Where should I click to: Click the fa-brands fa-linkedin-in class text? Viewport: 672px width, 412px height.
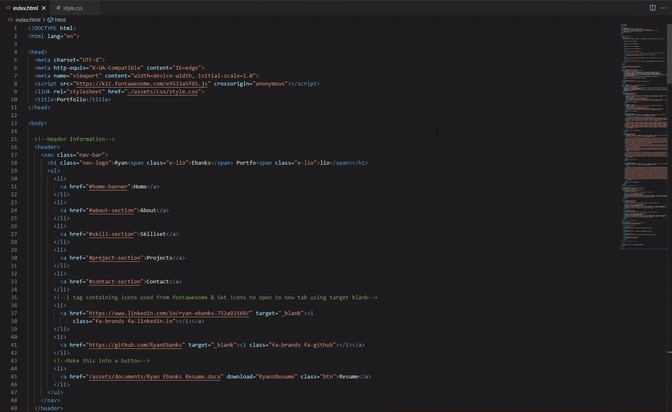[133, 321]
